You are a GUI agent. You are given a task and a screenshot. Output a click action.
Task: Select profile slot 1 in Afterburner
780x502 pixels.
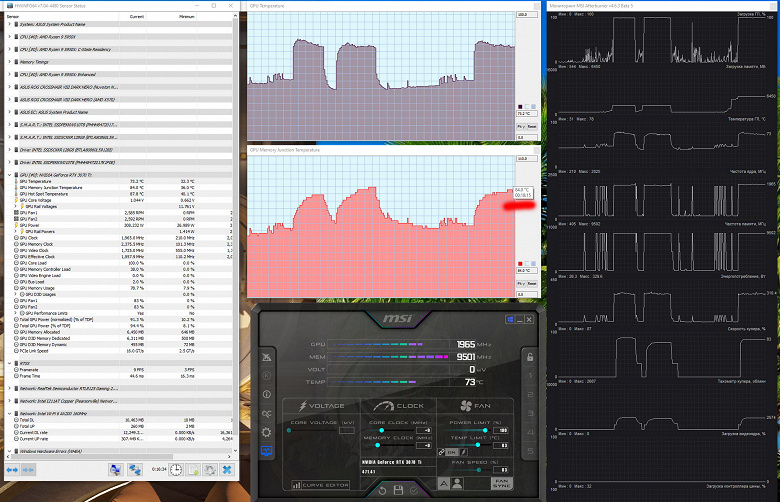point(530,376)
